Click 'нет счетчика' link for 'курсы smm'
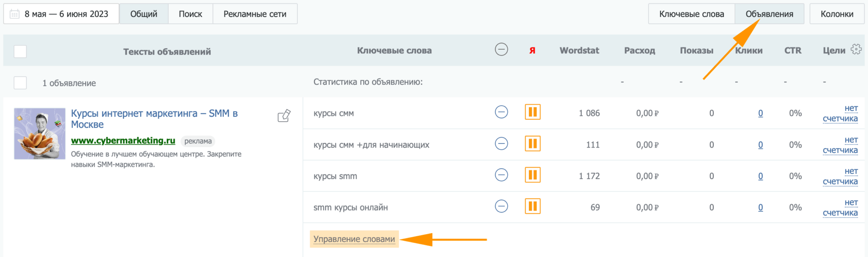868x257 pixels. click(x=840, y=176)
